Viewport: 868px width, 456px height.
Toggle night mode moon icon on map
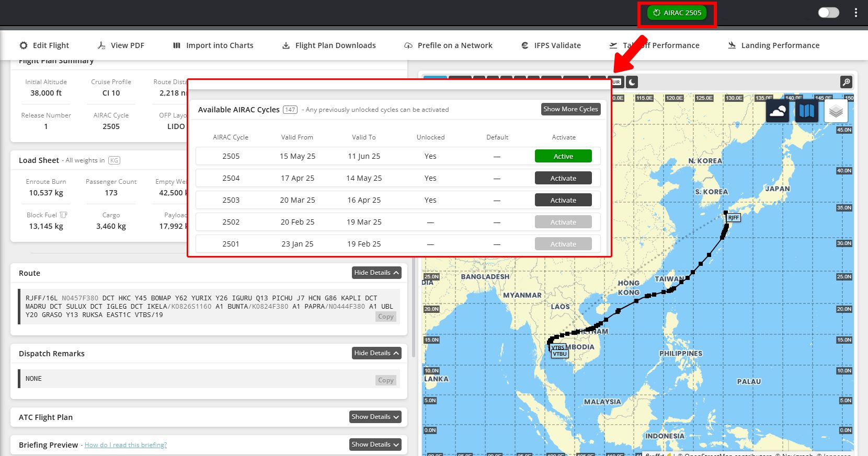click(632, 82)
